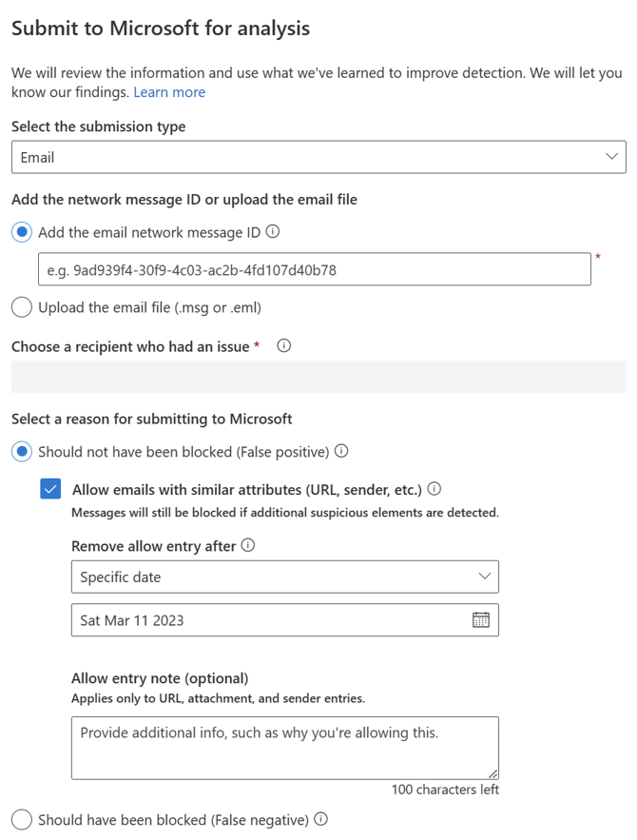Select Add the email network message ID option
Screen dimensions: 637x840
pos(22,232)
